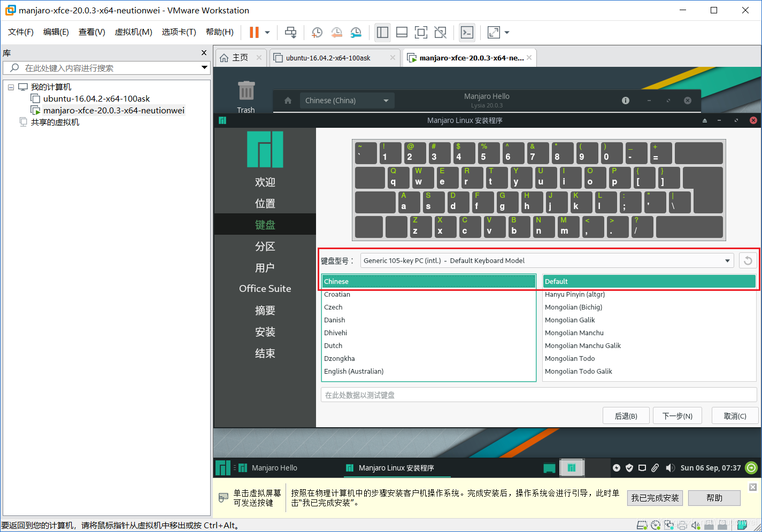Image resolution: width=762 pixels, height=532 pixels.
Task: Take a snapshot with the clock-plus icon
Action: (317, 33)
